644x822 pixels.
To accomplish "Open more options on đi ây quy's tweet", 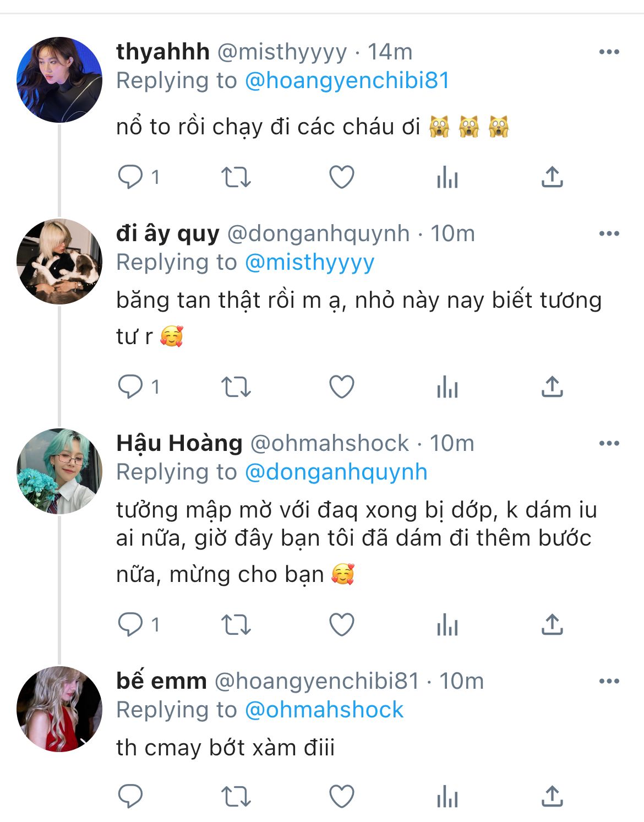I will [609, 234].
